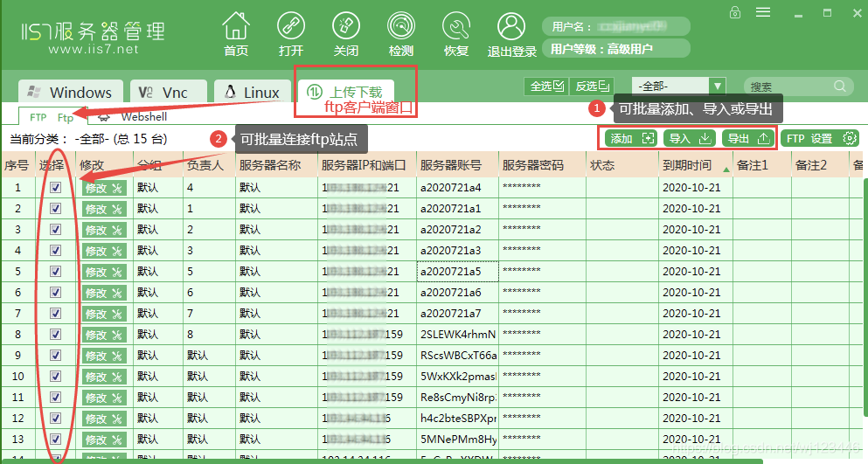This screenshot has height=464, width=868.
Task: Uncheck the checkbox in row 7
Action: [55, 314]
